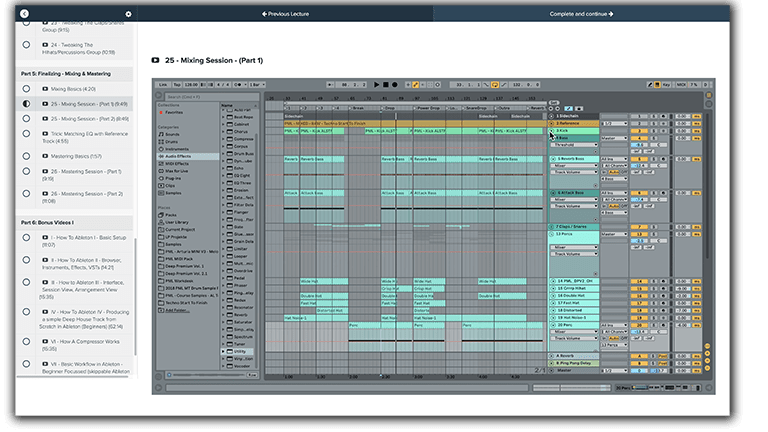Open Mixer dropdown under 6 Attack Bass
The width and height of the screenshot is (768, 432).
pos(574,199)
